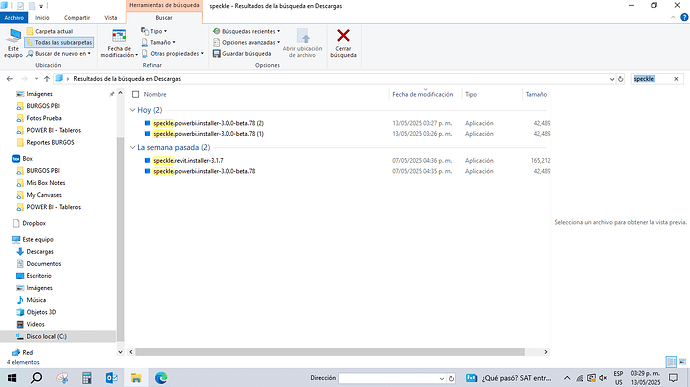Viewport: 690px width, 387px height.
Task: Open Buscar de nuevo en dropdown
Action: [59, 54]
